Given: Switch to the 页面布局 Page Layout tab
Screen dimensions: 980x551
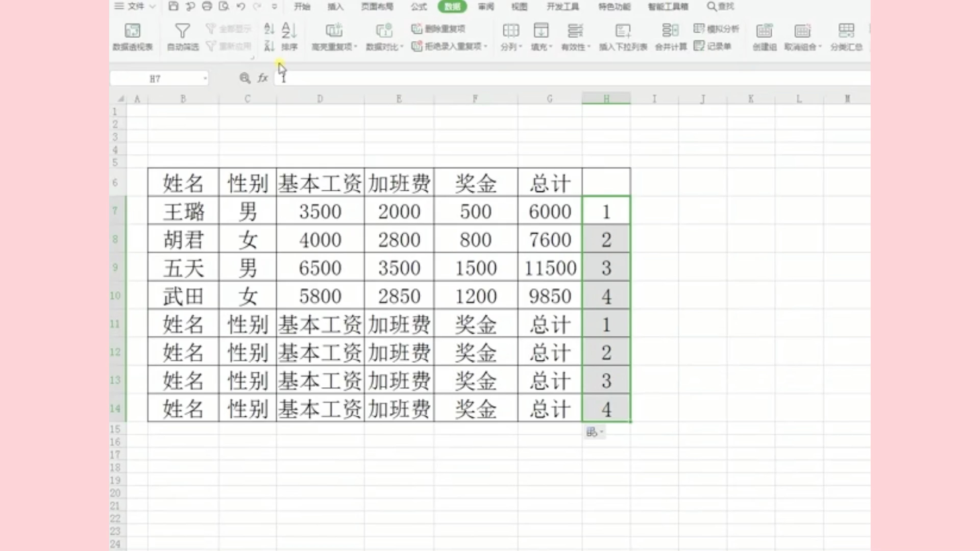Looking at the screenshot, I should tap(377, 6).
